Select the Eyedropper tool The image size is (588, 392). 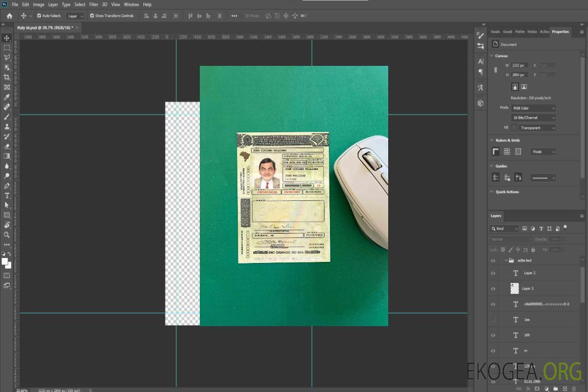7,97
